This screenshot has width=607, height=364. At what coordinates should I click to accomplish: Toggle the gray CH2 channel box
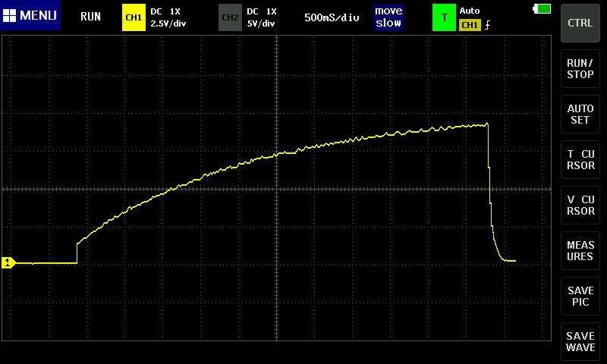click(x=230, y=17)
